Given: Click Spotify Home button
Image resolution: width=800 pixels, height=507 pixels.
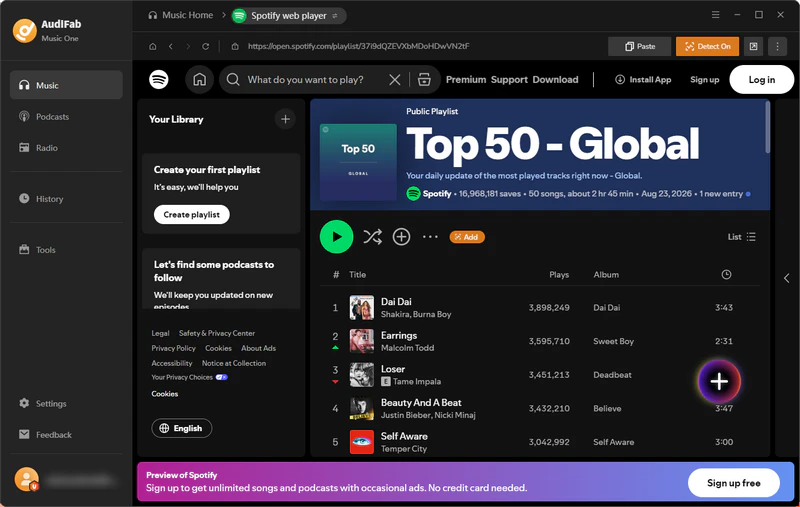Looking at the screenshot, I should 199,80.
